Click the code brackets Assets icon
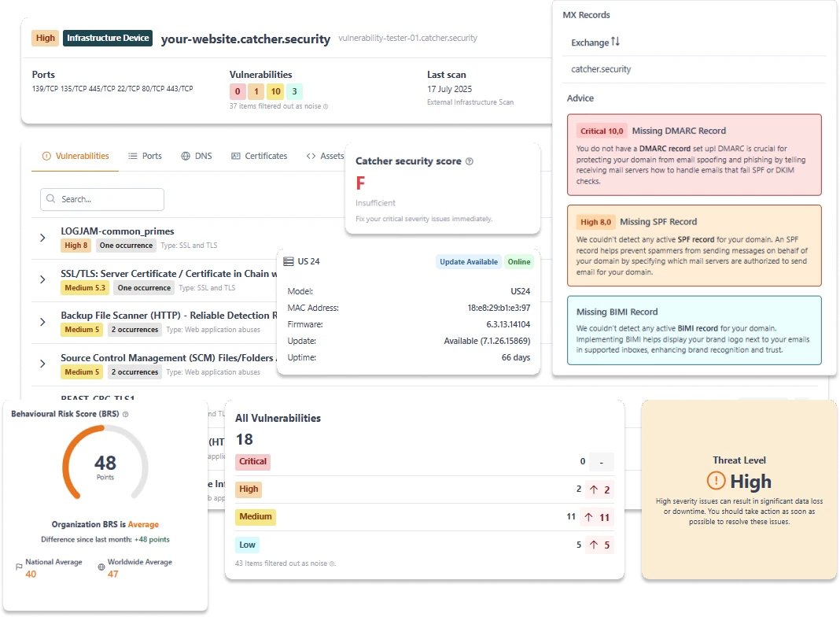840x617 pixels. [x=312, y=156]
